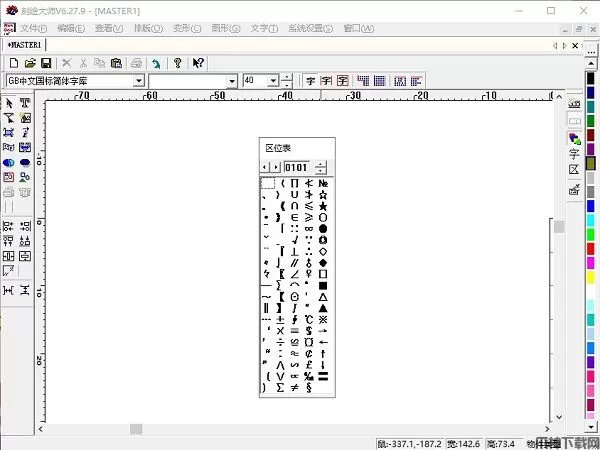Click the horizontal scrollbar thumb
The image size is (600, 450).
tap(136, 429)
